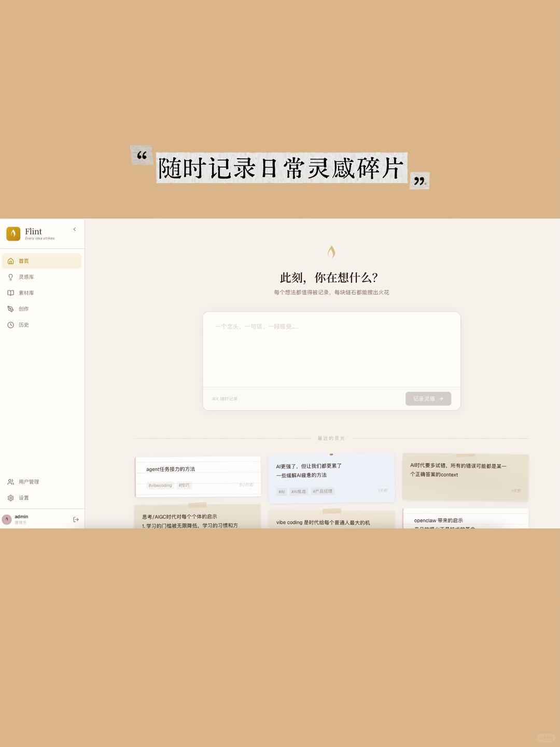Select the #AI tag
This screenshot has width=560, height=747.
tap(282, 491)
